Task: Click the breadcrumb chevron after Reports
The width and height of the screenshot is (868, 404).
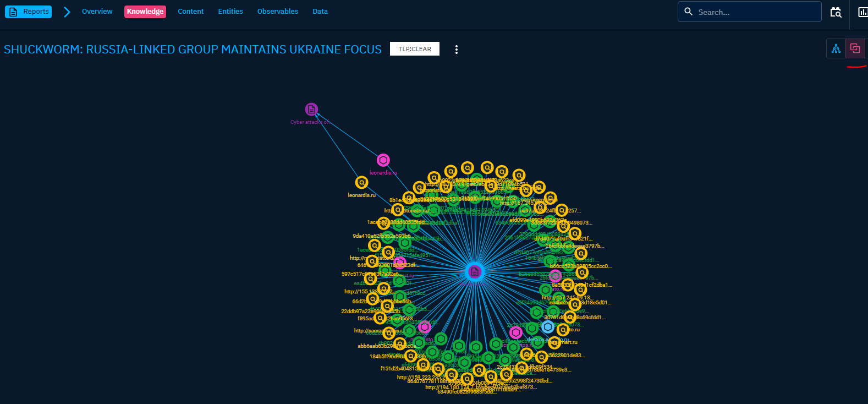Action: tap(67, 12)
